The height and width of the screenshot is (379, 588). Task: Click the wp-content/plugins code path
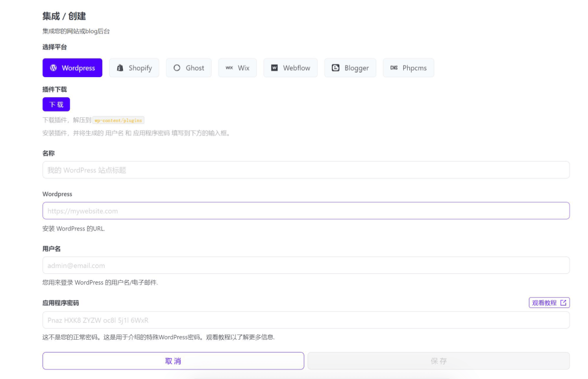118,120
